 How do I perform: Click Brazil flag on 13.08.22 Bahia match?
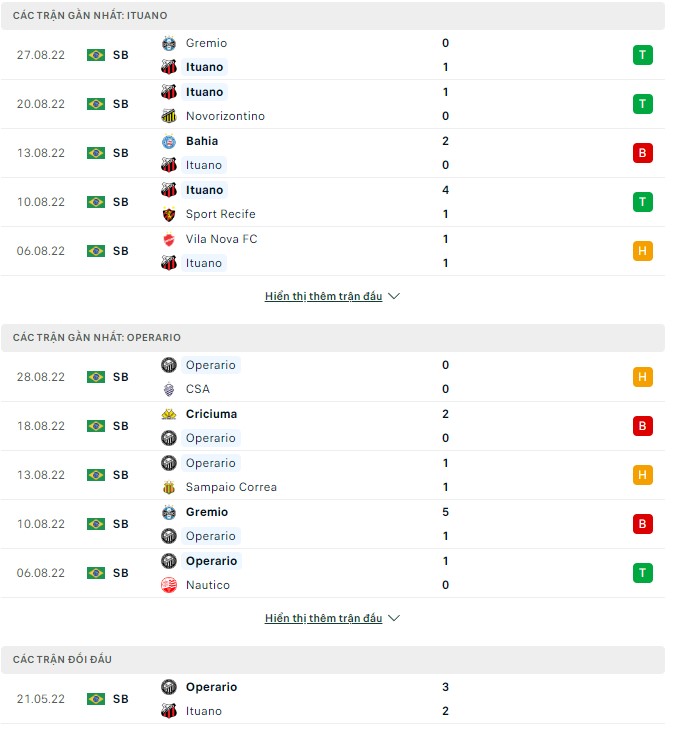tap(96, 153)
